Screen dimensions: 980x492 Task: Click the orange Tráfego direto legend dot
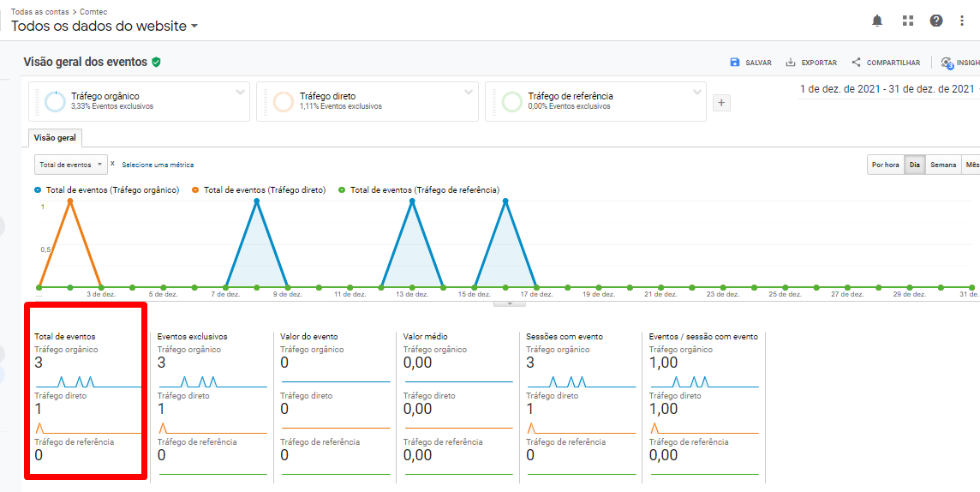(x=195, y=190)
